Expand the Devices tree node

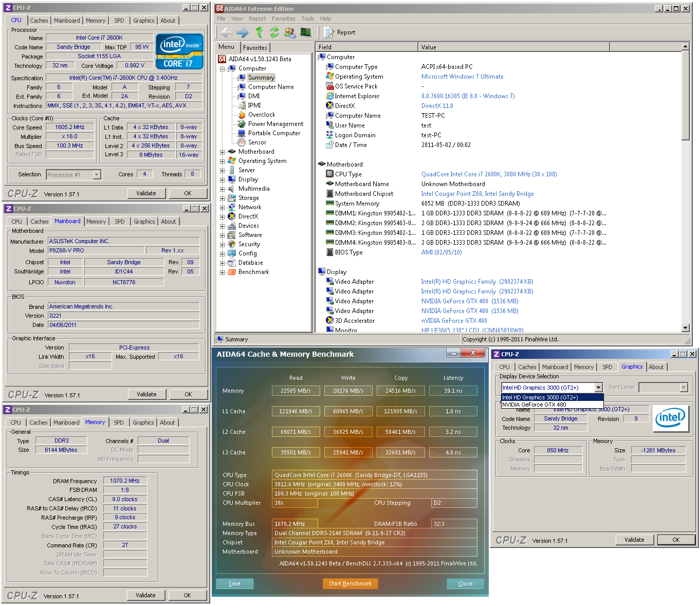[x=223, y=226]
